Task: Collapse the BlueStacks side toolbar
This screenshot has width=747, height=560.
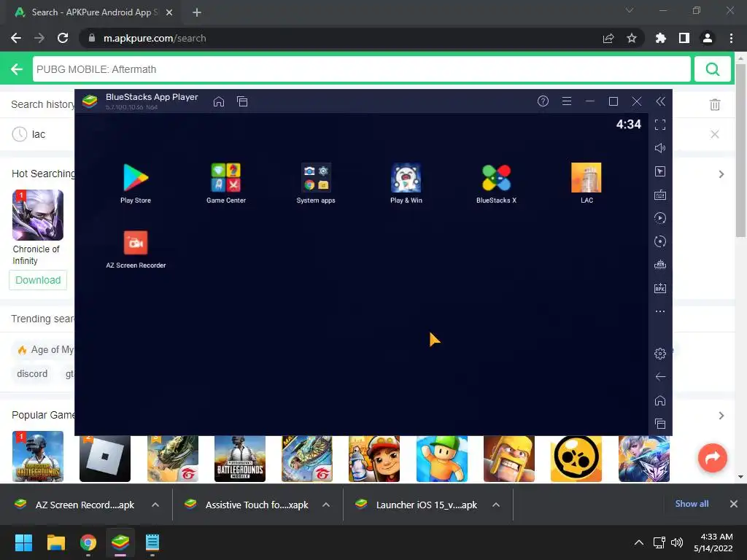Action: [660, 101]
